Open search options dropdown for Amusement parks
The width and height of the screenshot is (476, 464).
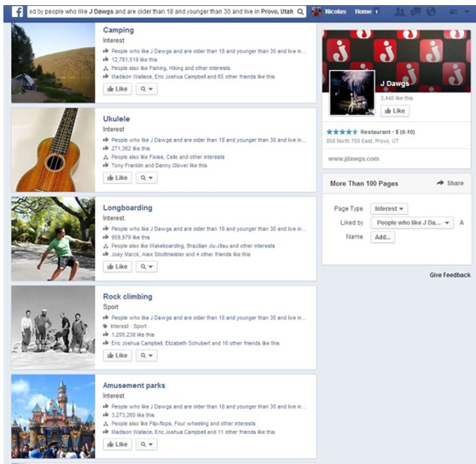(147, 444)
